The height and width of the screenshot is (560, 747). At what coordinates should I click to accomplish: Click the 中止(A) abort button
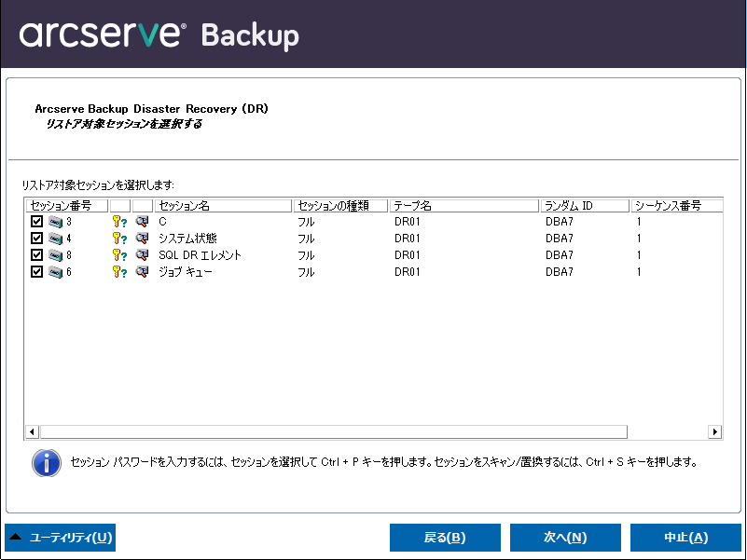click(685, 538)
